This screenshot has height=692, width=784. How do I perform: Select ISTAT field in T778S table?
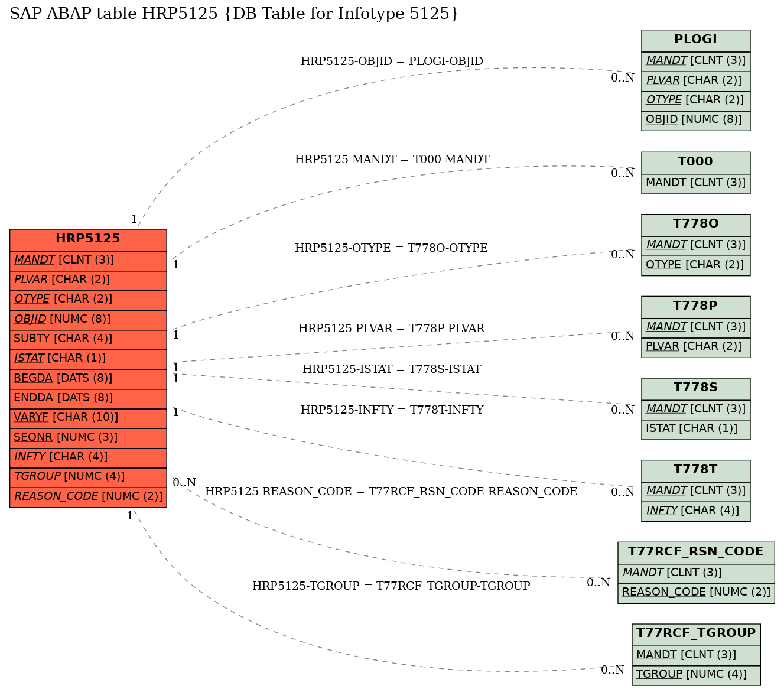click(x=695, y=429)
